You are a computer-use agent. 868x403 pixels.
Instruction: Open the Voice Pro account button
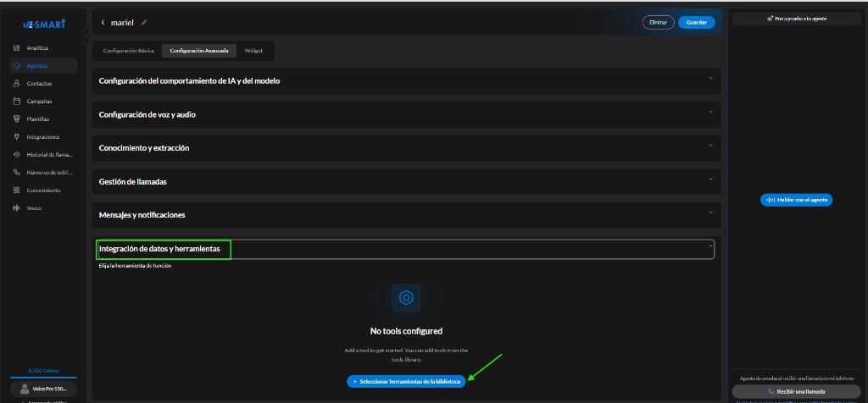(43, 389)
